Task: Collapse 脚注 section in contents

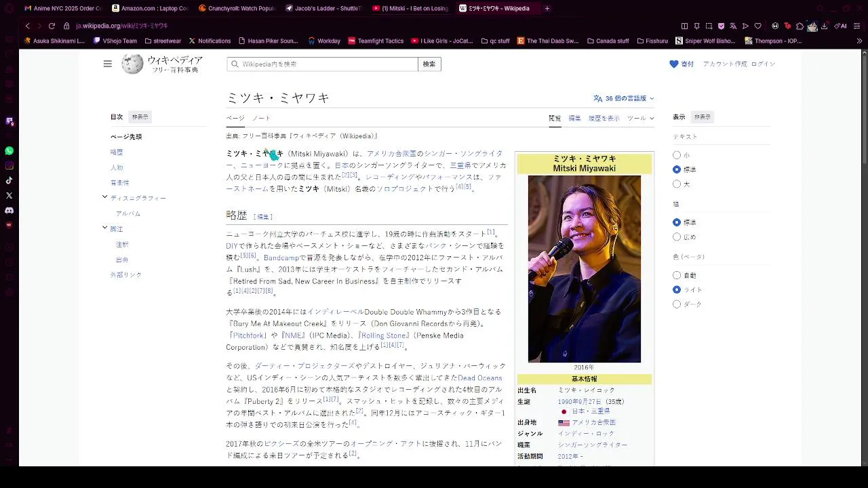Action: click(x=104, y=228)
